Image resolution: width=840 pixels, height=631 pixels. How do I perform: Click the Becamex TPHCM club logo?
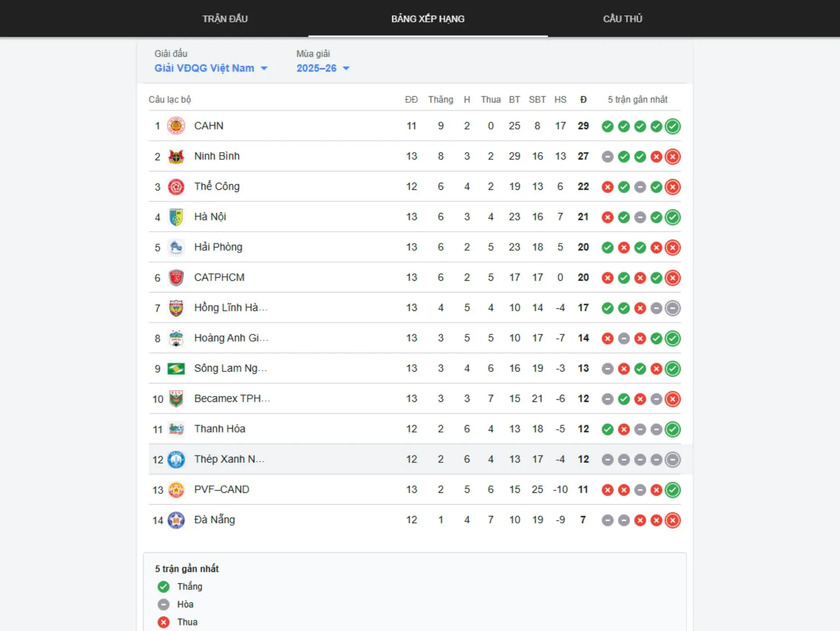(x=176, y=399)
